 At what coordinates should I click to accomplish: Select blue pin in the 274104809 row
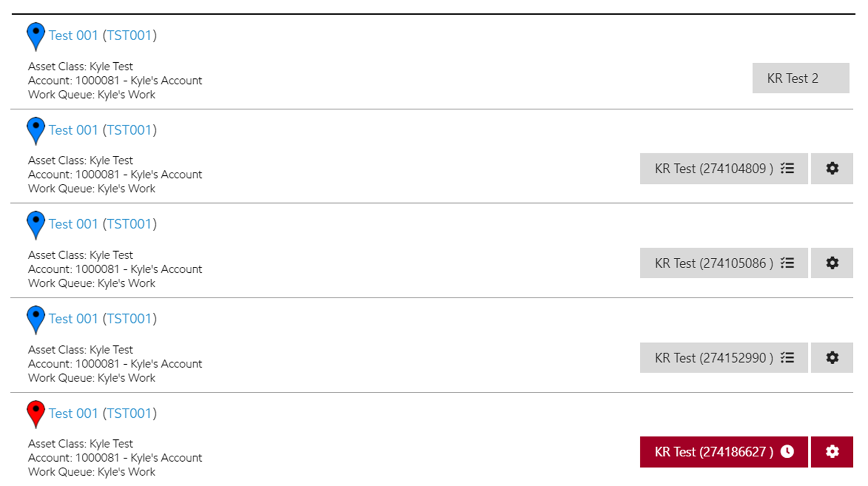(36, 129)
